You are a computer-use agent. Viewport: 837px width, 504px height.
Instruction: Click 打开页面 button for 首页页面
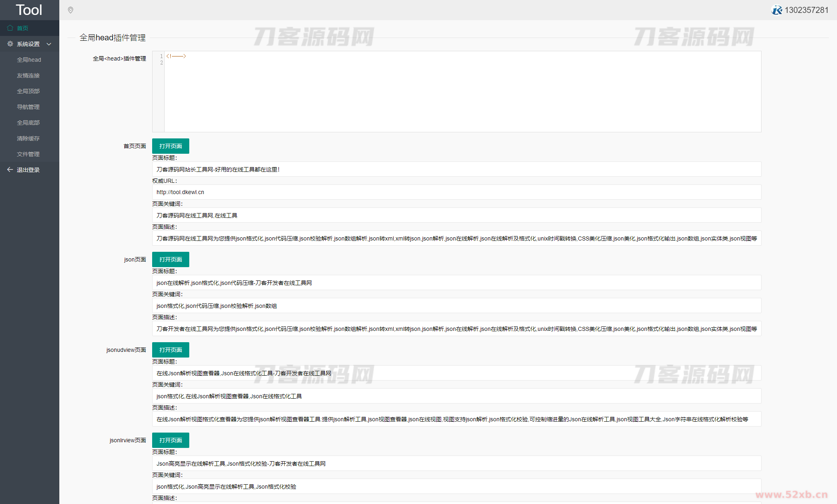pos(170,146)
